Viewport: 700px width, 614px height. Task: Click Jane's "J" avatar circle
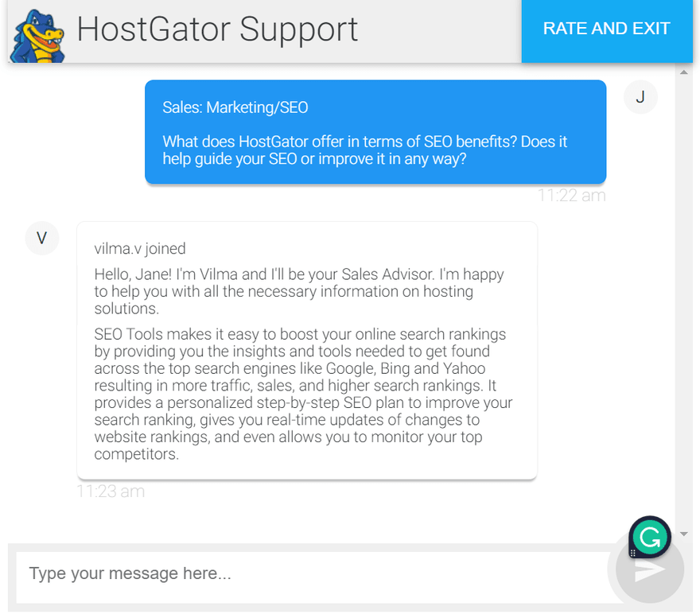[x=640, y=96]
